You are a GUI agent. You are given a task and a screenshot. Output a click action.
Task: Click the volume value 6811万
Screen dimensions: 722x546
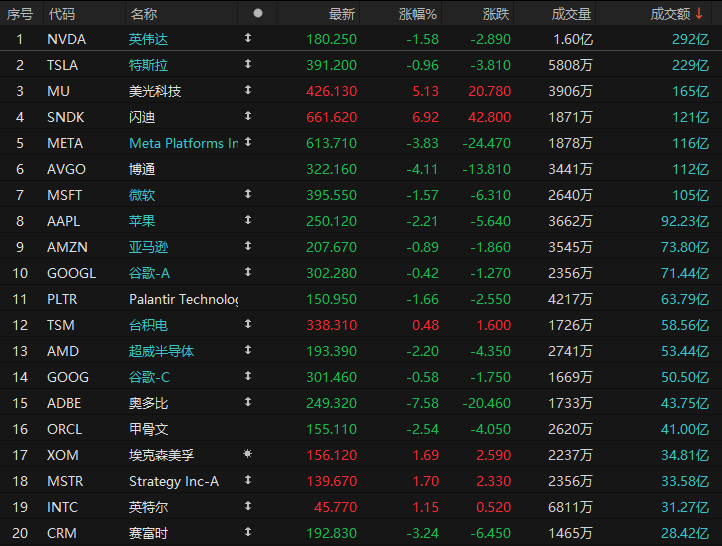coord(570,507)
